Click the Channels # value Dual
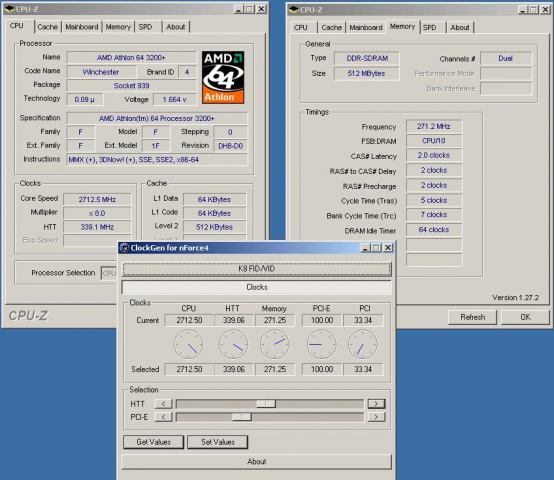This screenshot has height=480, width=554. (x=506, y=58)
